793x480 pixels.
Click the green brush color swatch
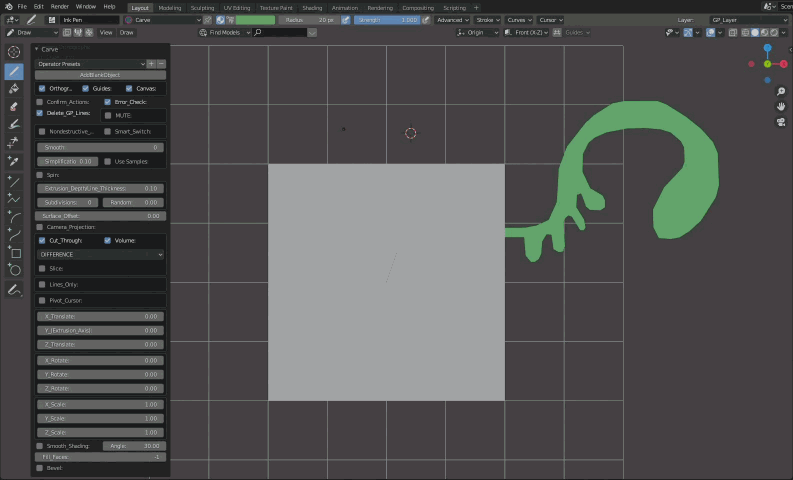click(x=255, y=19)
